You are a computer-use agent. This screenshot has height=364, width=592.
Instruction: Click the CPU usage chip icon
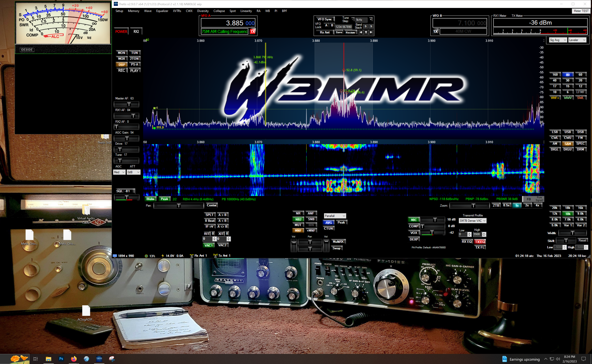point(146,256)
